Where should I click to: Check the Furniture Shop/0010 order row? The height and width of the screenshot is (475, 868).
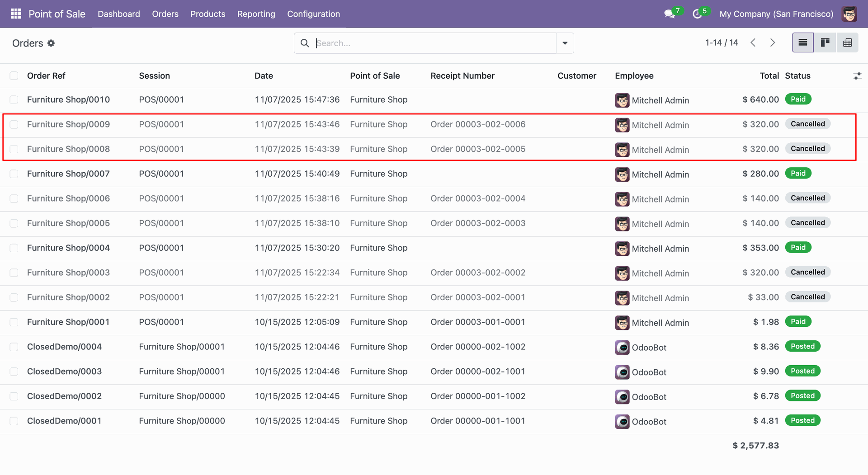click(14, 100)
